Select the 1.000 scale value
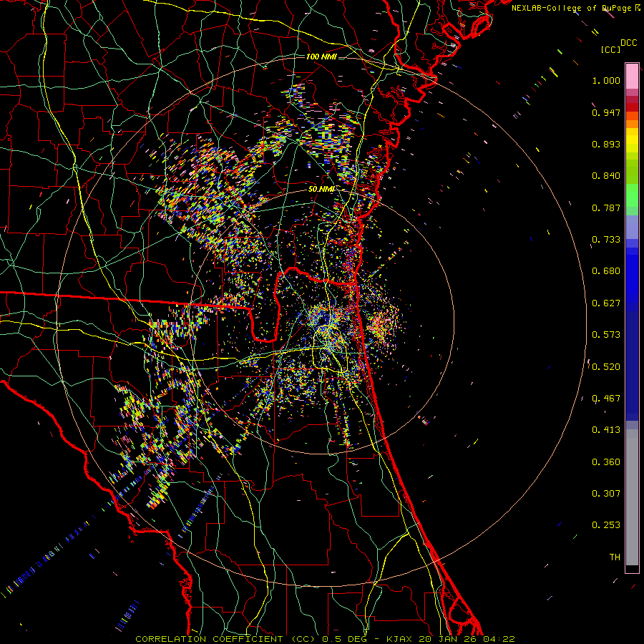 tap(606, 80)
